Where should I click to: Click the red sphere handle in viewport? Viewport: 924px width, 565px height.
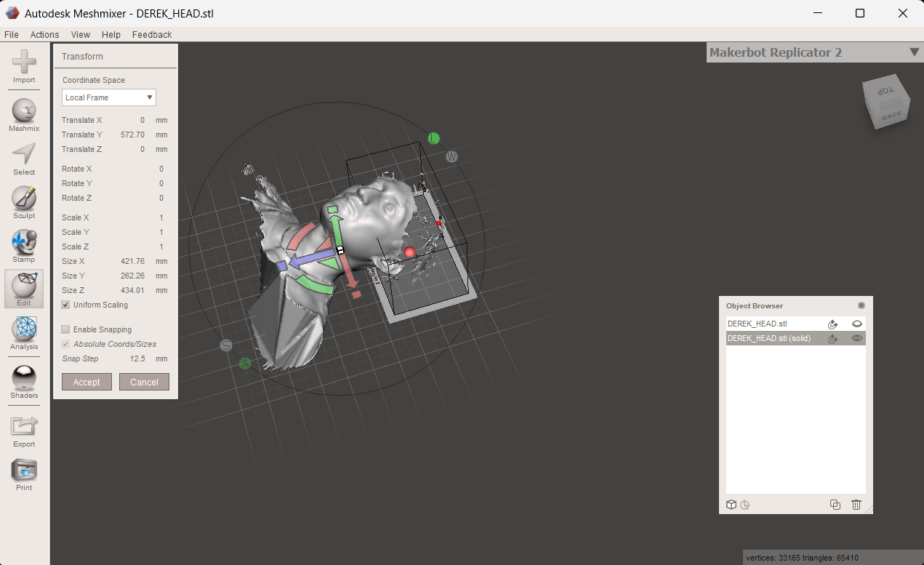(410, 252)
